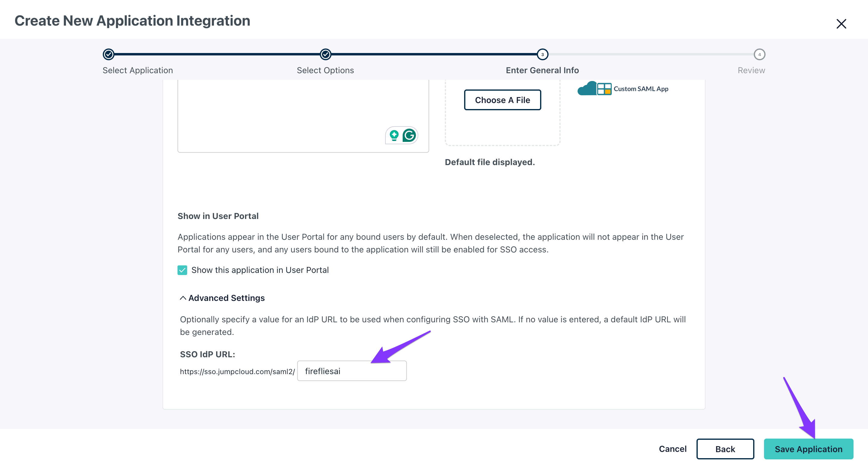Click the Select Options checkmark step circle

(325, 54)
